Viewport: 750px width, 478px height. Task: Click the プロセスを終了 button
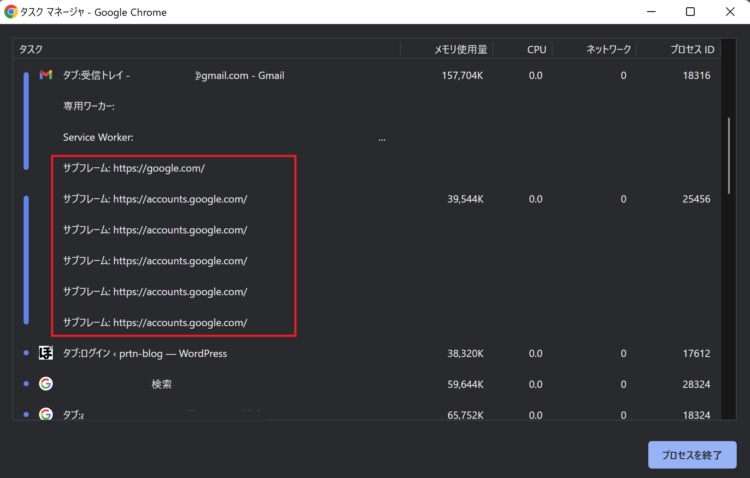pyautogui.click(x=692, y=455)
